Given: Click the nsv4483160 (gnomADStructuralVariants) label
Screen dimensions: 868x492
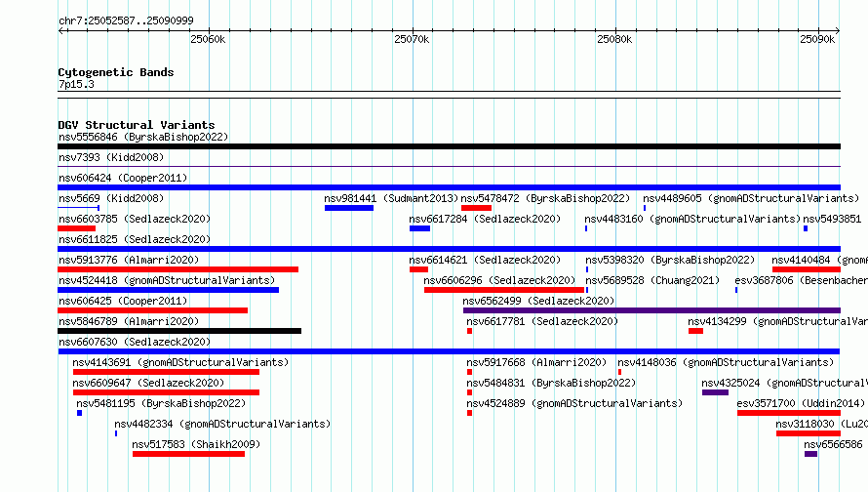Looking at the screenshot, I should [x=692, y=219].
